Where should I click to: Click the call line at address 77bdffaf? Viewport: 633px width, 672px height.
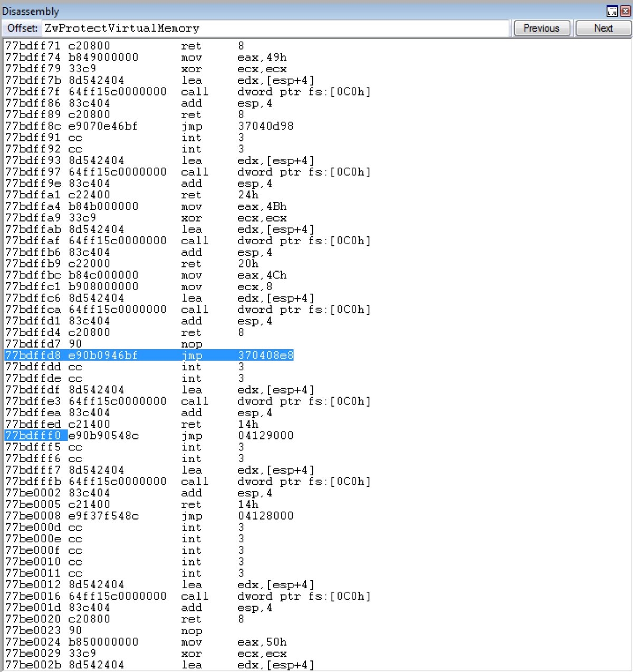pos(188,241)
